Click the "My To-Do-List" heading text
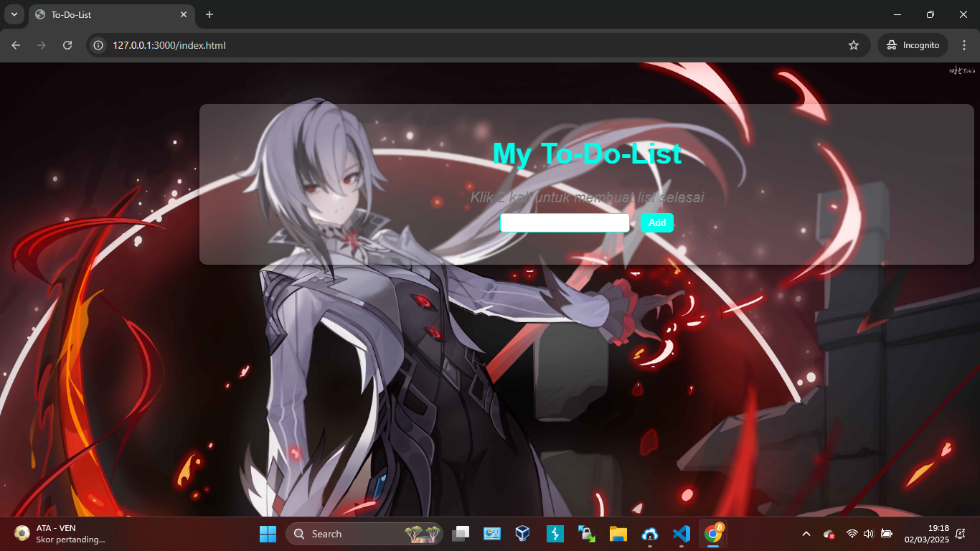Screen dimensions: 980x551 click(587, 154)
